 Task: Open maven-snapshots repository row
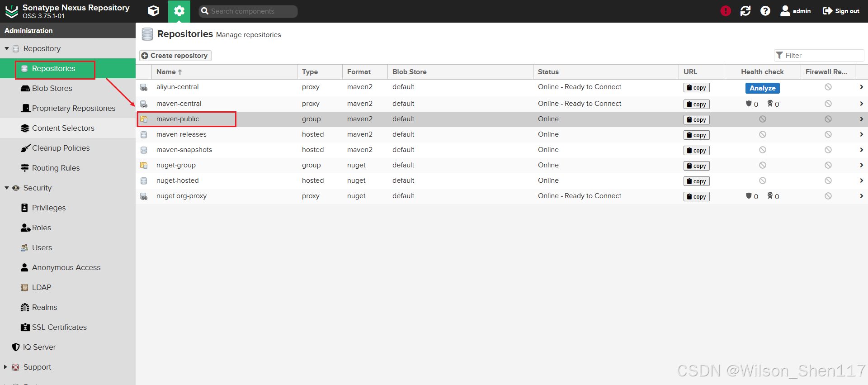tap(502, 150)
